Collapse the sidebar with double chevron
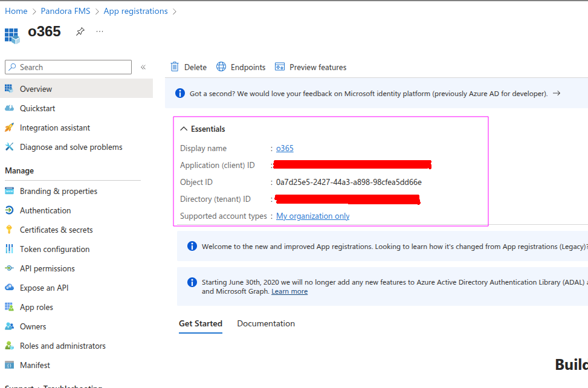The width and height of the screenshot is (588, 388). click(143, 67)
